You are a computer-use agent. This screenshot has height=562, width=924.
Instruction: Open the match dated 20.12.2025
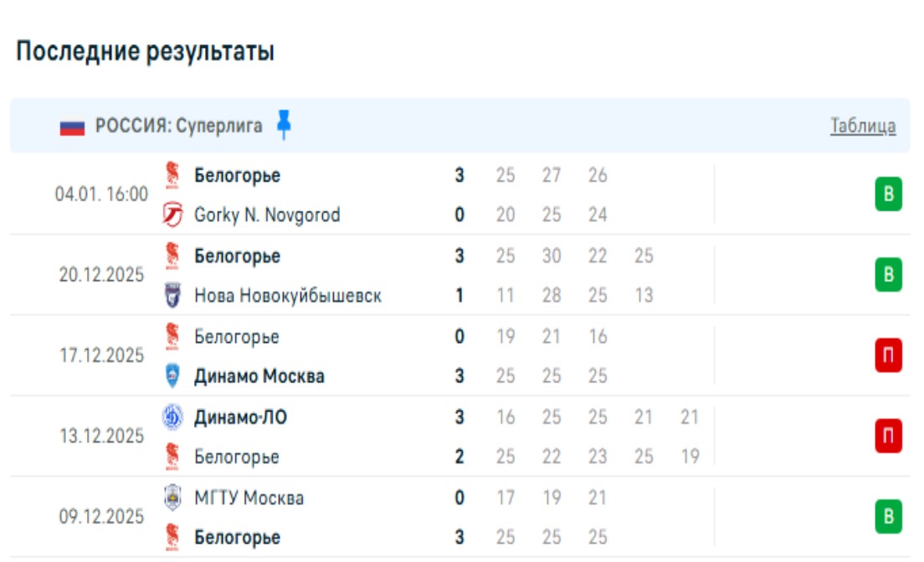(x=101, y=275)
